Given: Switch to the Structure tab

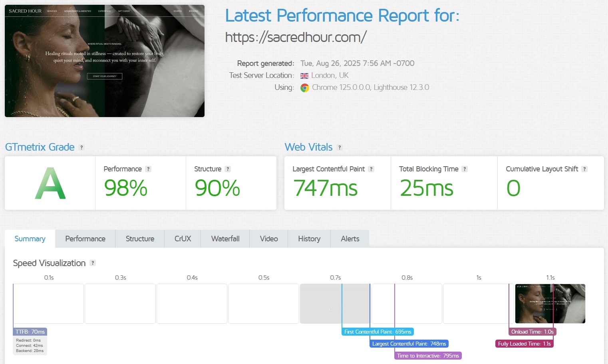Looking at the screenshot, I should click(x=140, y=239).
